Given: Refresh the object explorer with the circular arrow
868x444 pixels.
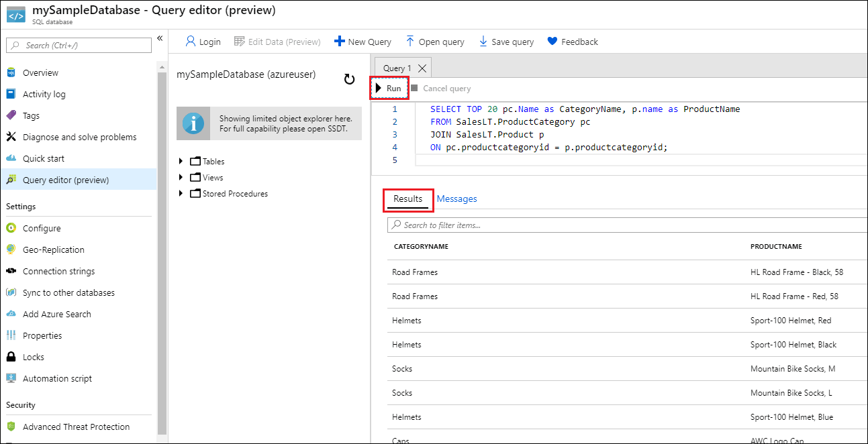Looking at the screenshot, I should [349, 80].
